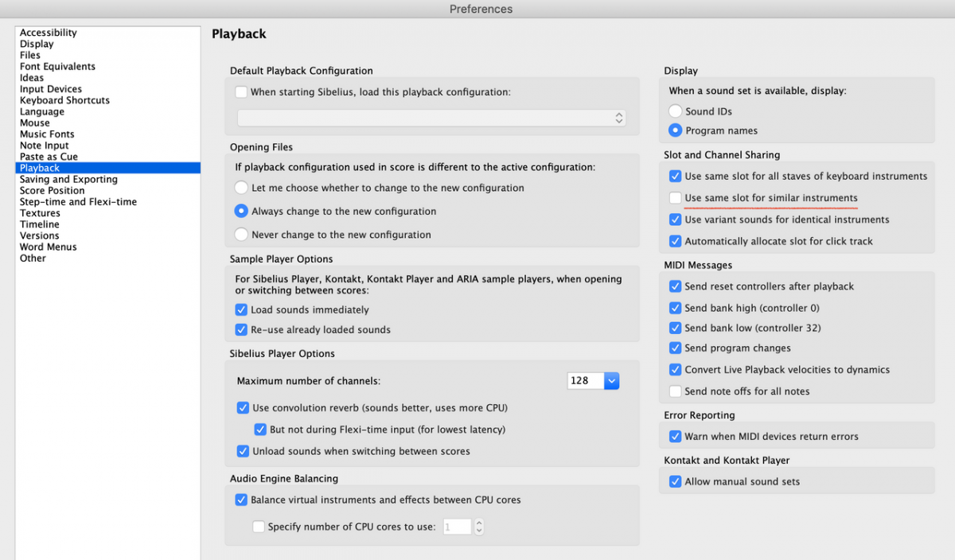955x560 pixels.
Task: Enable Use same slot for similar instruments
Action: (x=676, y=198)
